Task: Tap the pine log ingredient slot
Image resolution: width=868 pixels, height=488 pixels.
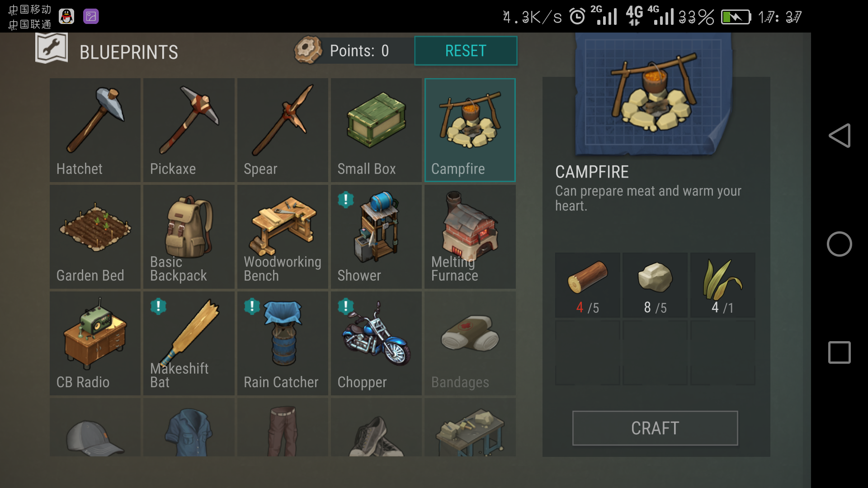Action: [587, 285]
